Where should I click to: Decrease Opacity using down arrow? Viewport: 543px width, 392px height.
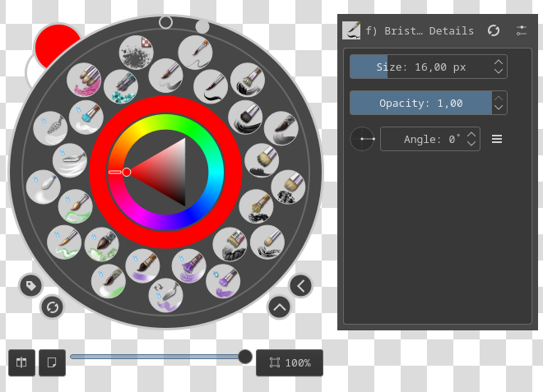(x=498, y=108)
